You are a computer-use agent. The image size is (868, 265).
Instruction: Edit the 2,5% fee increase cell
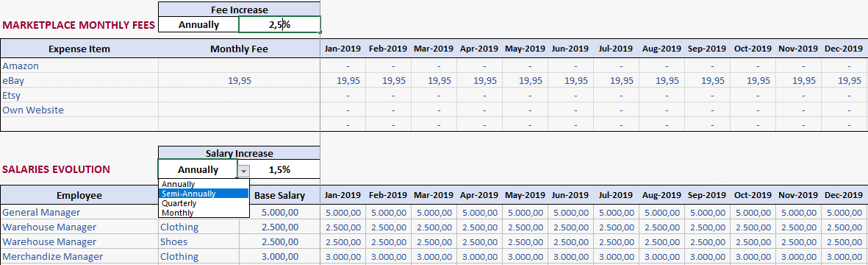click(x=279, y=24)
